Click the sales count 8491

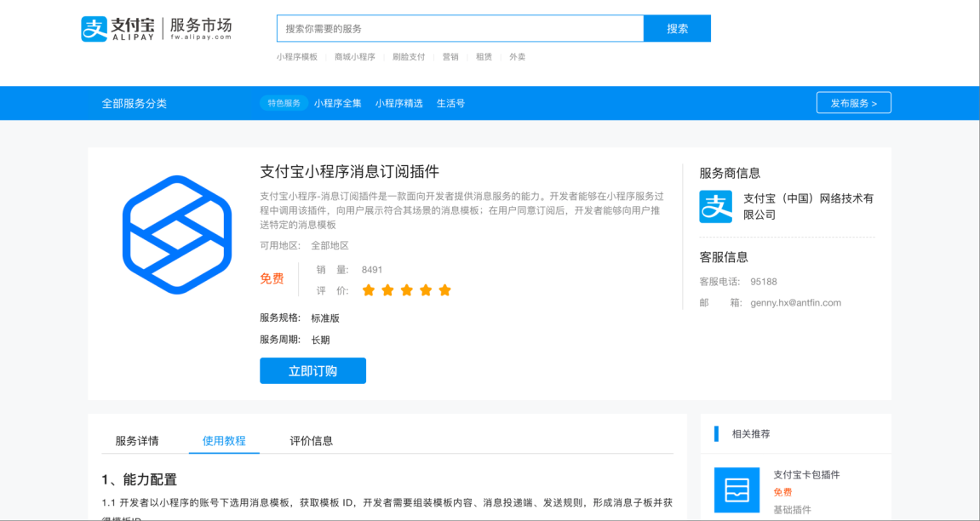pyautogui.click(x=372, y=270)
